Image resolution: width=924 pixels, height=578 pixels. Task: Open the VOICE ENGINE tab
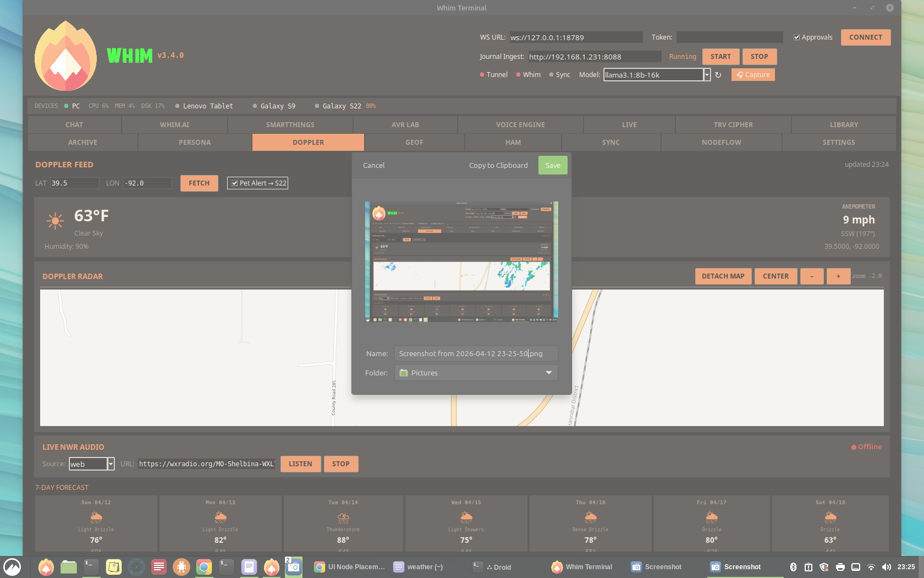[x=520, y=125]
